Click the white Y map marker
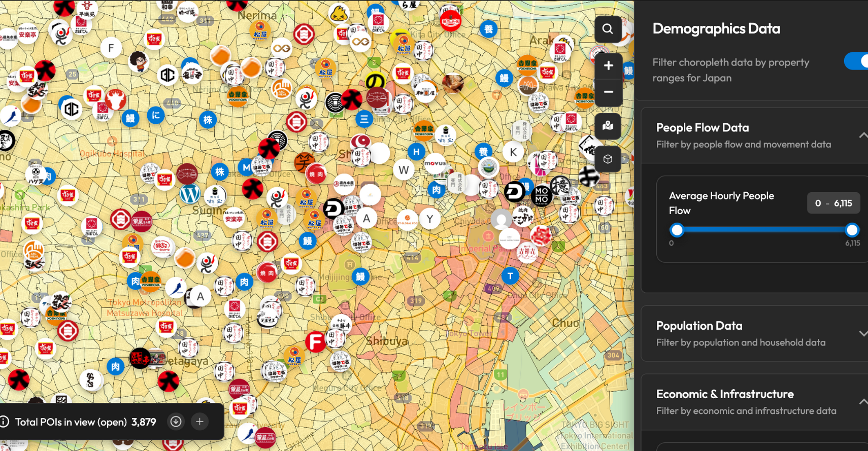The height and width of the screenshot is (451, 868). [x=430, y=219]
